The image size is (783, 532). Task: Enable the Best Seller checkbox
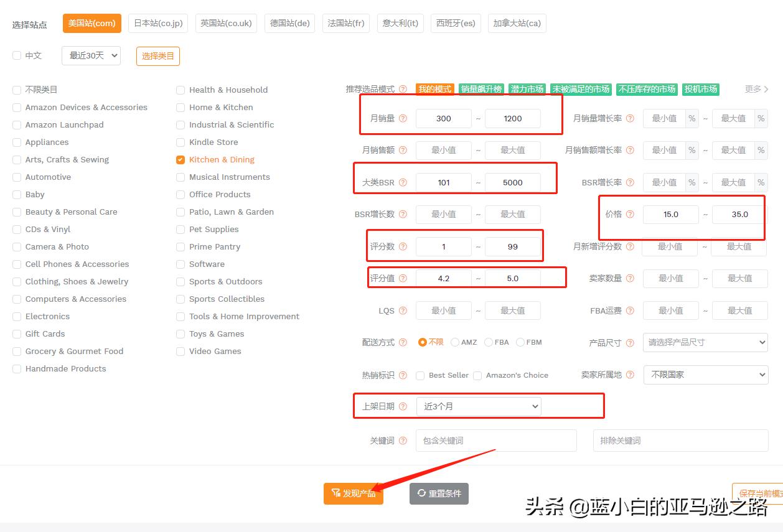[x=420, y=375]
